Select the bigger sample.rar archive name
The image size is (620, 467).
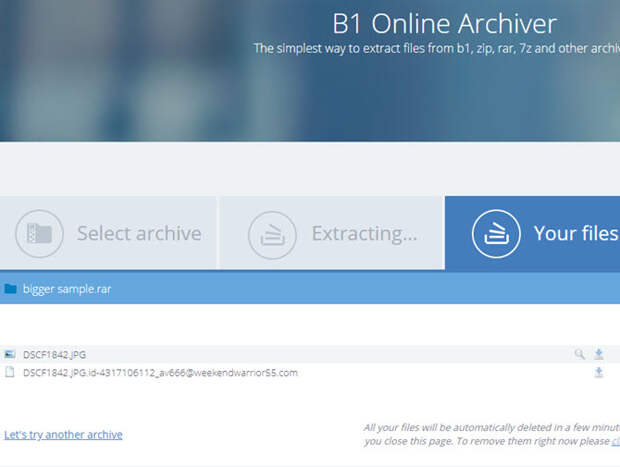67,289
